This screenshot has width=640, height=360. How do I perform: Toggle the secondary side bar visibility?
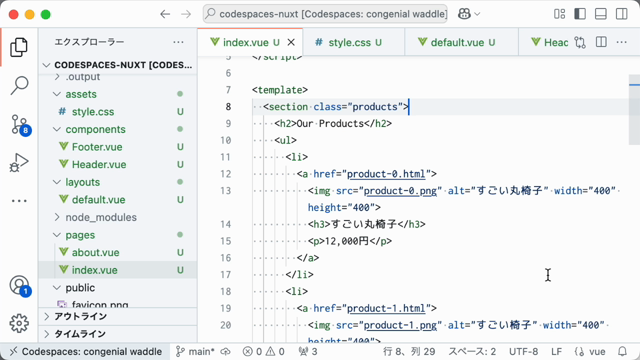click(x=622, y=14)
